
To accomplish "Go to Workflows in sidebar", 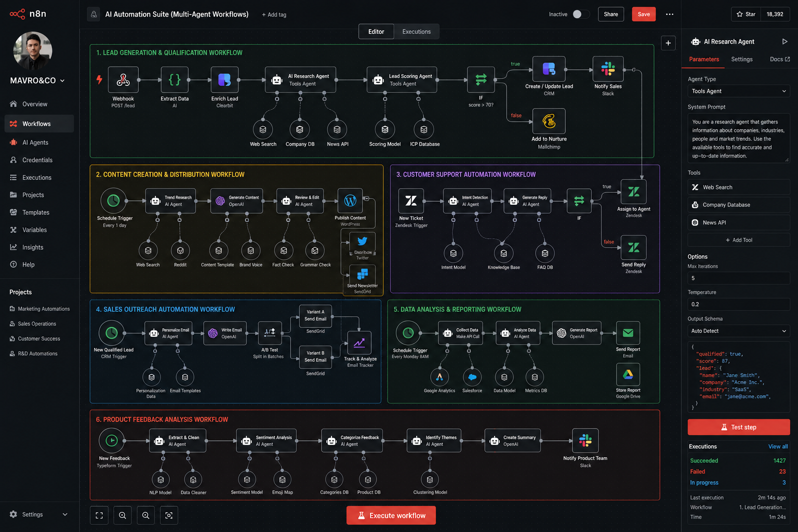I will pyautogui.click(x=39, y=124).
